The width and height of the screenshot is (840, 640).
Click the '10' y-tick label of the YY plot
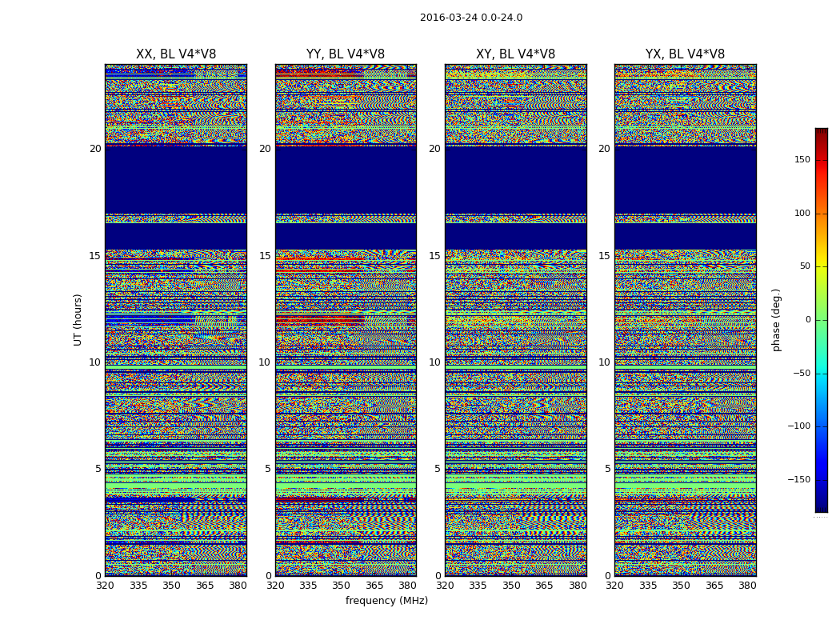tap(265, 362)
